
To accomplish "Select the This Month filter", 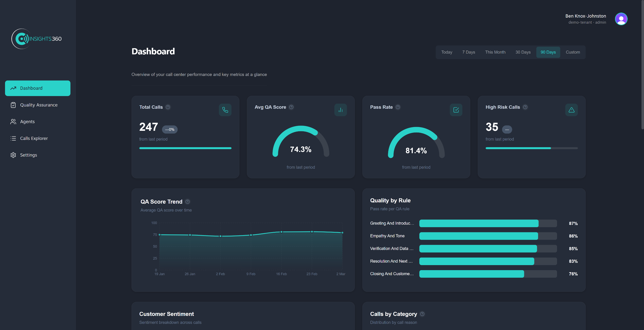I will coord(495,52).
